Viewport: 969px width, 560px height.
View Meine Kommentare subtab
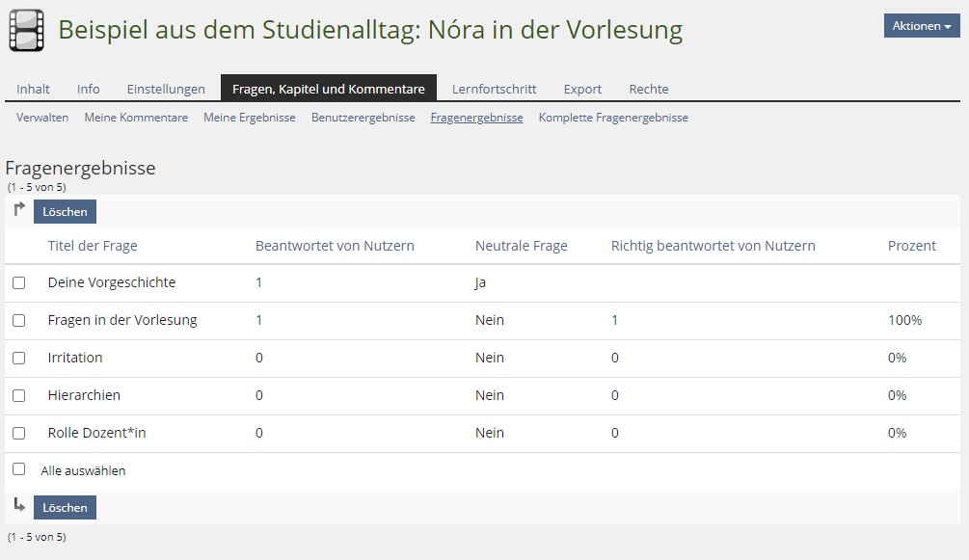coord(136,118)
